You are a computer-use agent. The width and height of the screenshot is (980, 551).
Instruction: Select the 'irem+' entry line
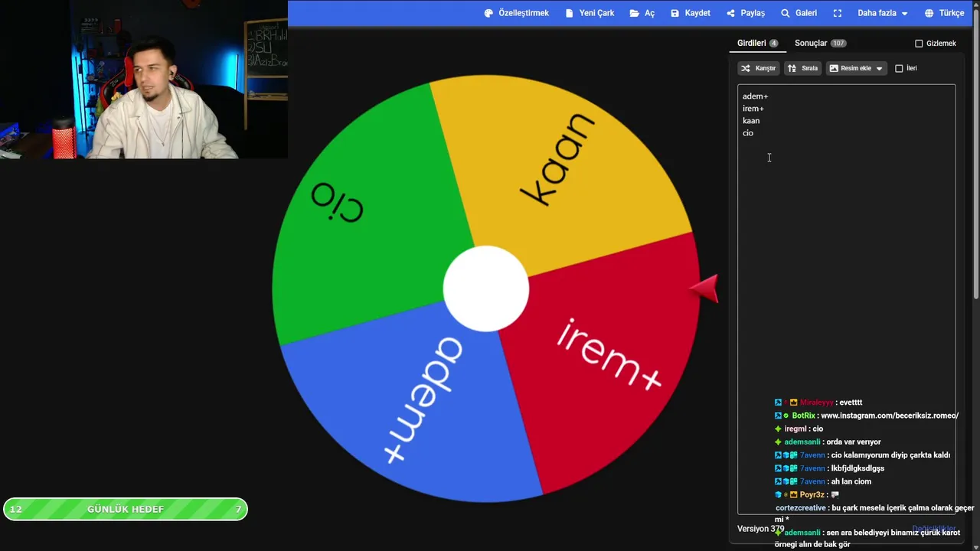(753, 109)
